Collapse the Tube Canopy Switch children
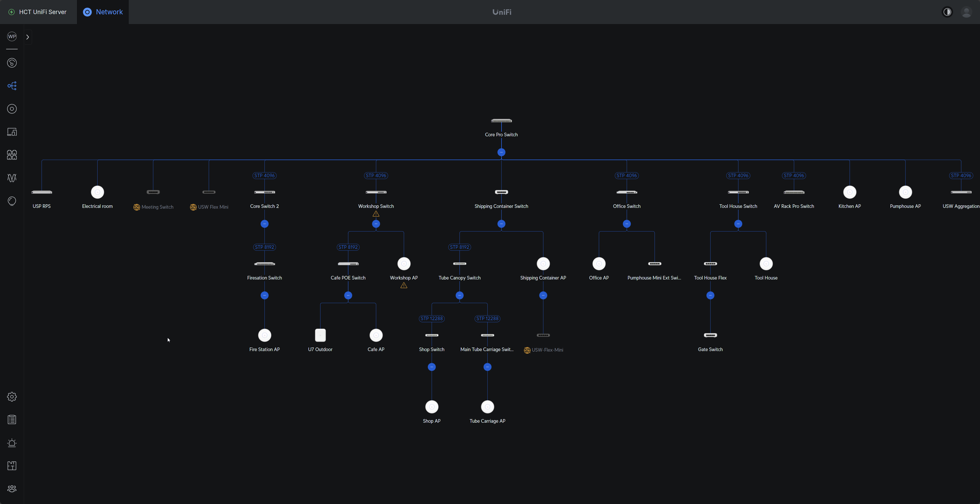Image resolution: width=980 pixels, height=504 pixels. pyautogui.click(x=460, y=295)
